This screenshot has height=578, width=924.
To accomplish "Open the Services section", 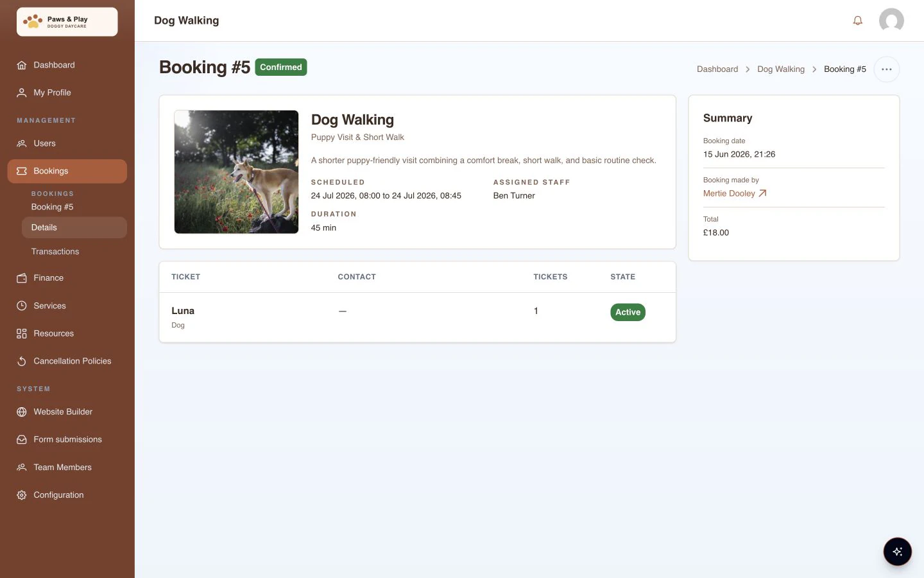I will pos(67,306).
